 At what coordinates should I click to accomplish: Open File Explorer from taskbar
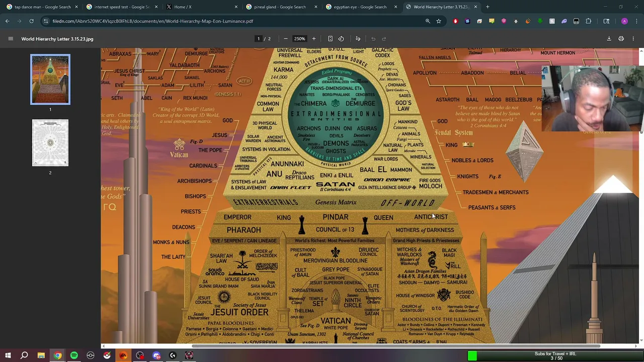pos(41,355)
